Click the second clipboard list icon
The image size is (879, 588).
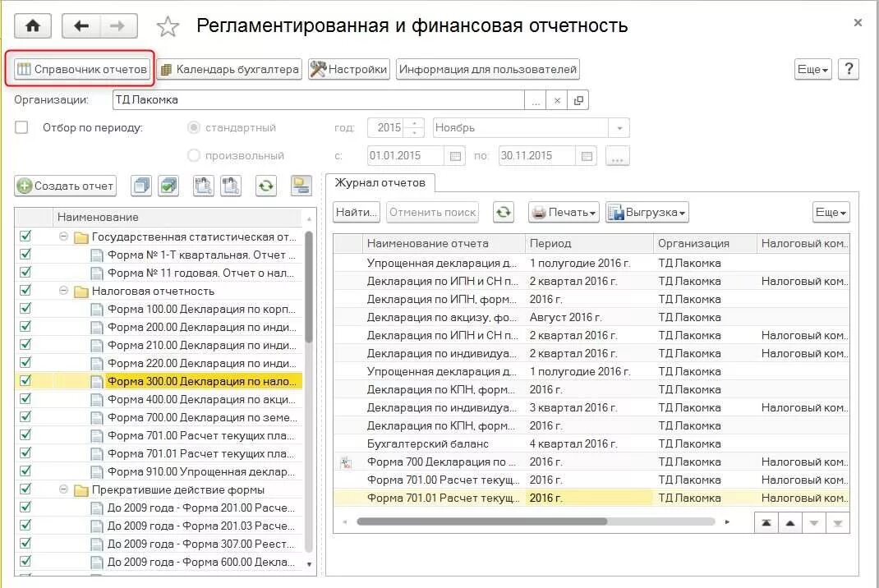click(x=230, y=186)
